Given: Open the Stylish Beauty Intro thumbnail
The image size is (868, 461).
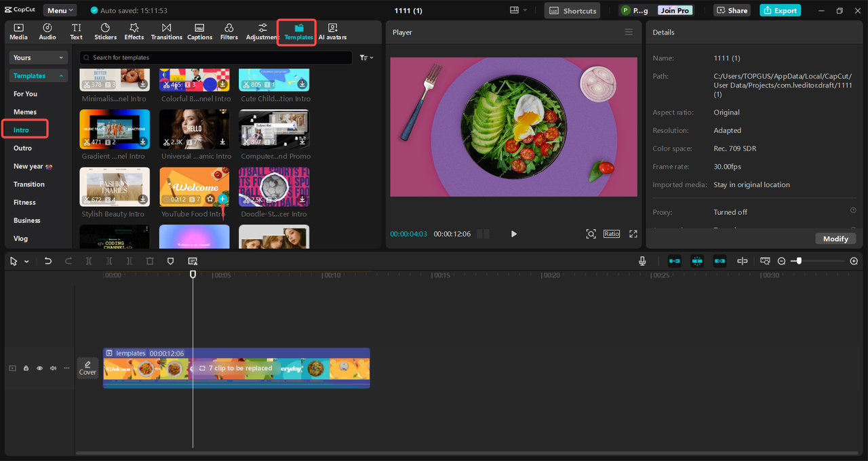Looking at the screenshot, I should (x=115, y=187).
